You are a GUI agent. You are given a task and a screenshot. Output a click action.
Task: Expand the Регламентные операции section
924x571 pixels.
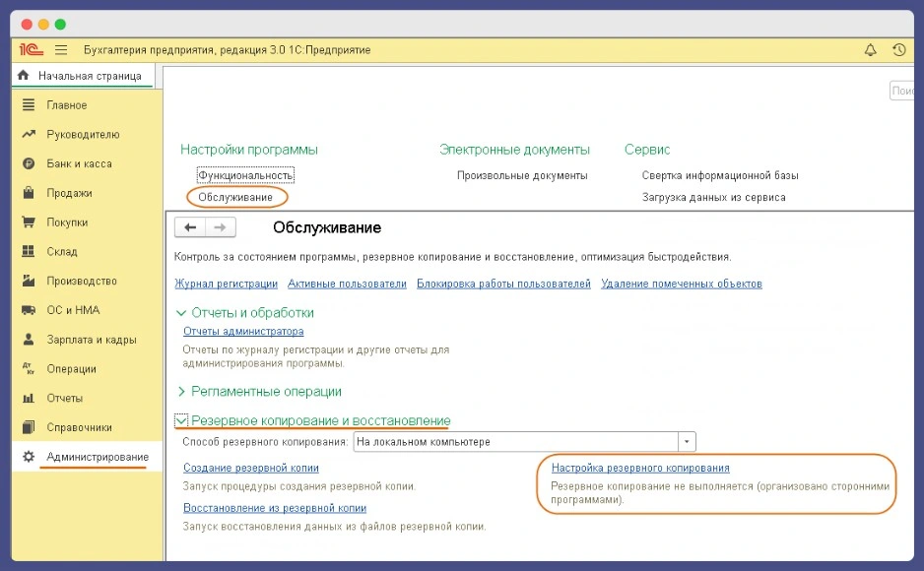pyautogui.click(x=181, y=392)
